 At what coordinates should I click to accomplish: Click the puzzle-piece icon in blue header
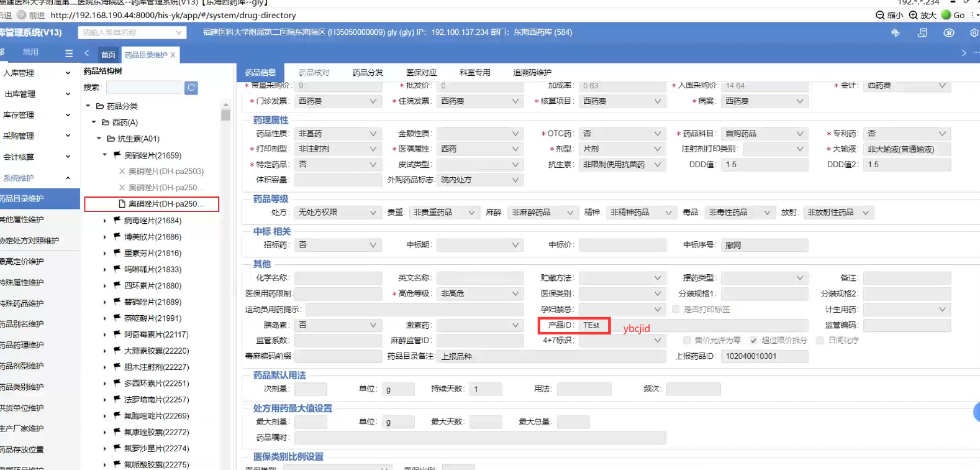click(896, 32)
